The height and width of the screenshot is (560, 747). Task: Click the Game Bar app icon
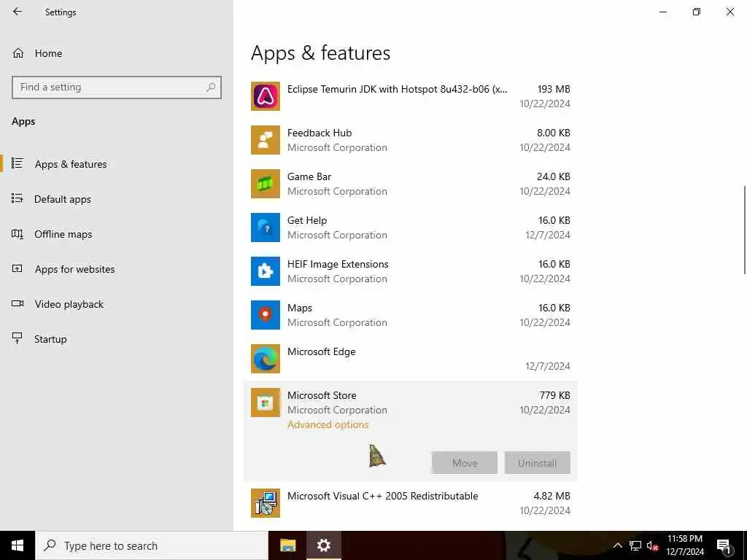click(x=266, y=184)
